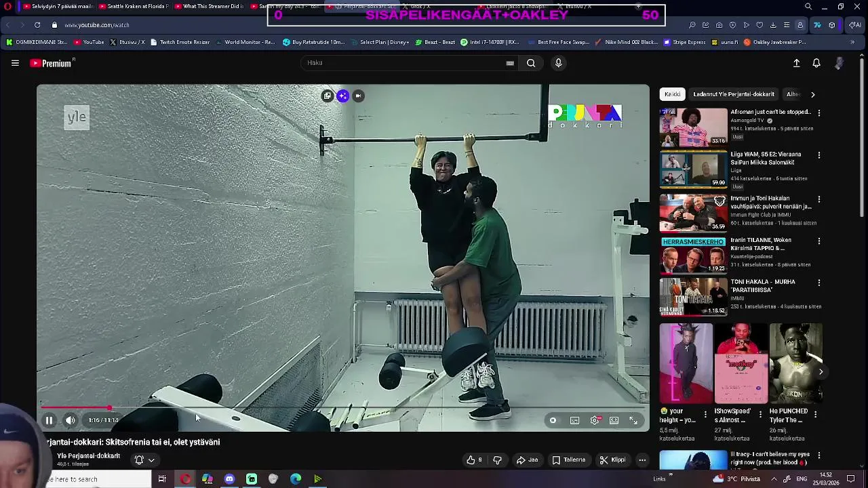
Task: Seek on the red video progress bar
Action: click(x=343, y=408)
